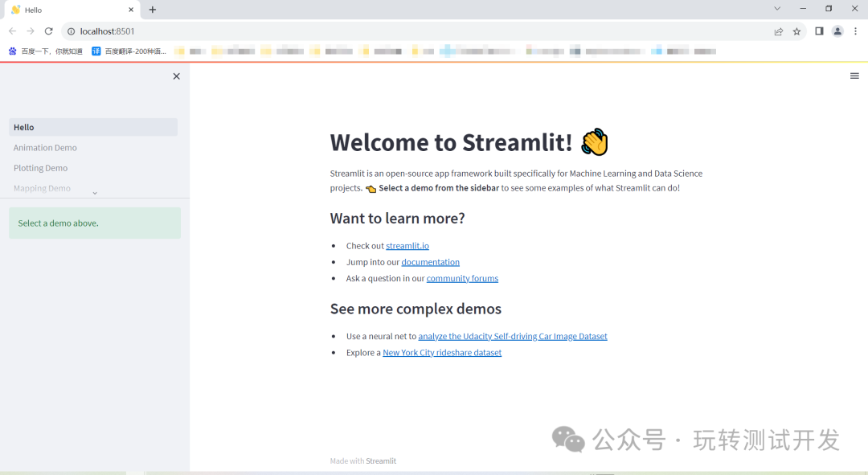Expand the sidebar page list chevron

[x=95, y=193]
